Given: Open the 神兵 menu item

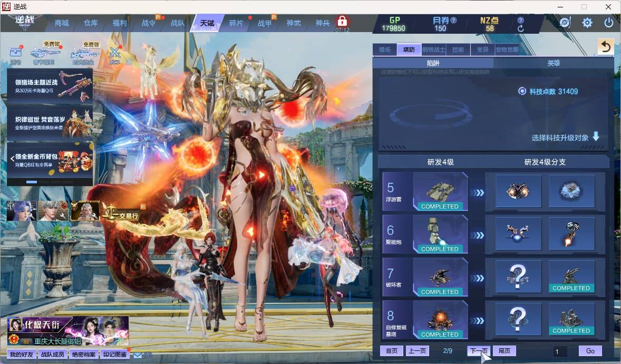Looking at the screenshot, I should click(323, 23).
